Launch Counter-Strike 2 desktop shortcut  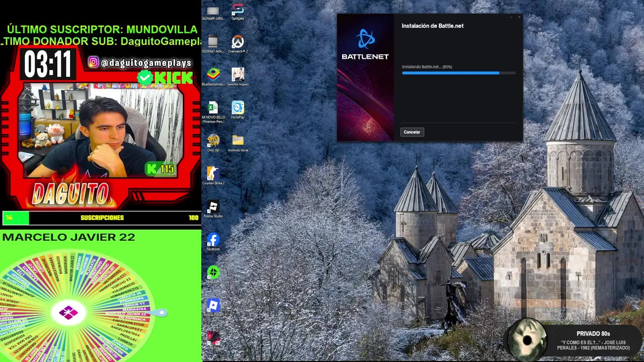point(213,176)
